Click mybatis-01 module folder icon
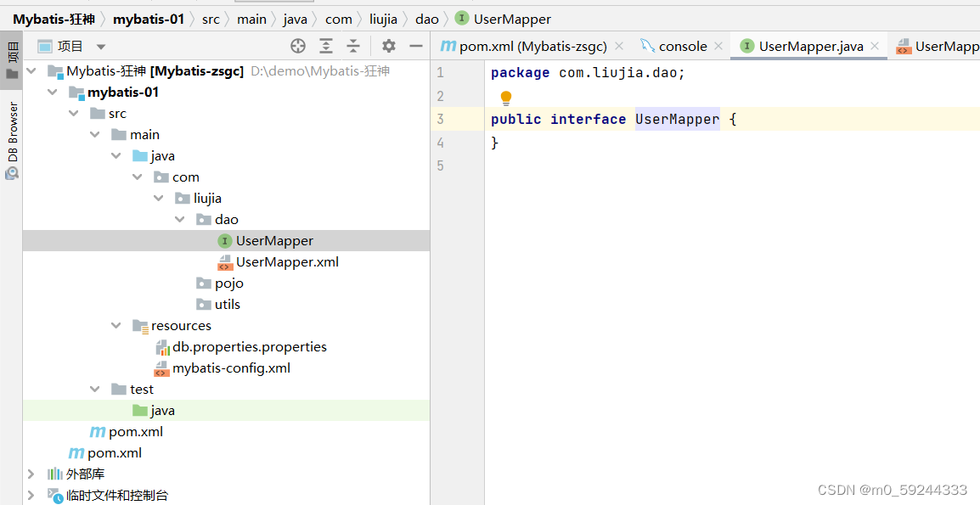This screenshot has width=980, height=505. (77, 93)
